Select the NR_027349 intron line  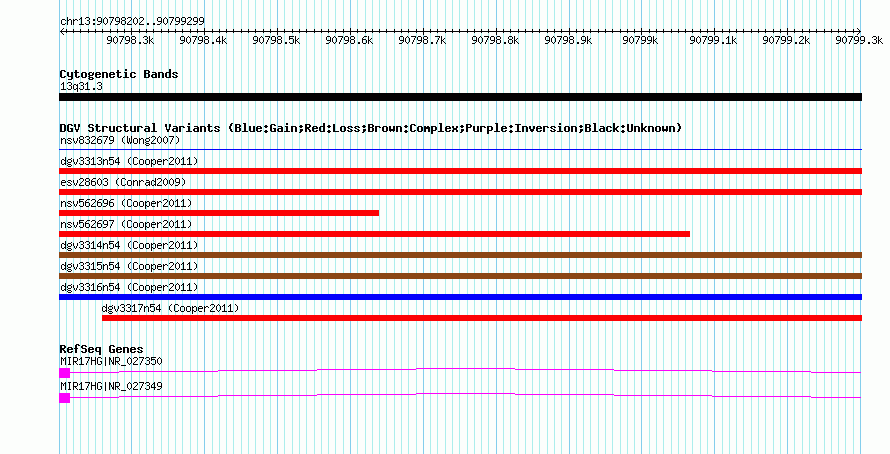(x=465, y=394)
